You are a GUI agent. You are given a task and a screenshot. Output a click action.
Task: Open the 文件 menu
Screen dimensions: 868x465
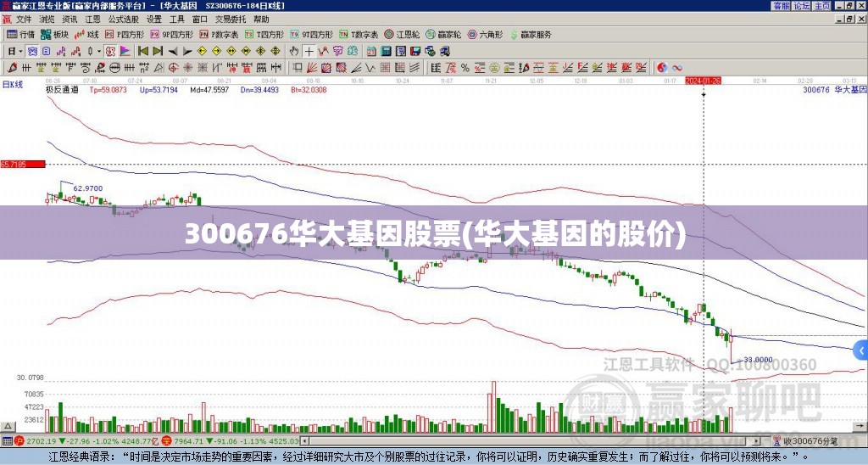click(23, 20)
